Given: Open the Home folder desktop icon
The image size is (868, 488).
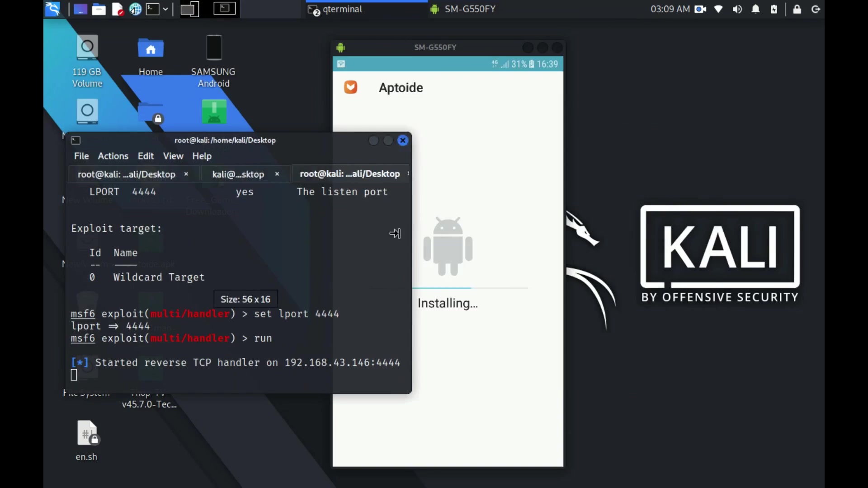Looking at the screenshot, I should point(151,56).
